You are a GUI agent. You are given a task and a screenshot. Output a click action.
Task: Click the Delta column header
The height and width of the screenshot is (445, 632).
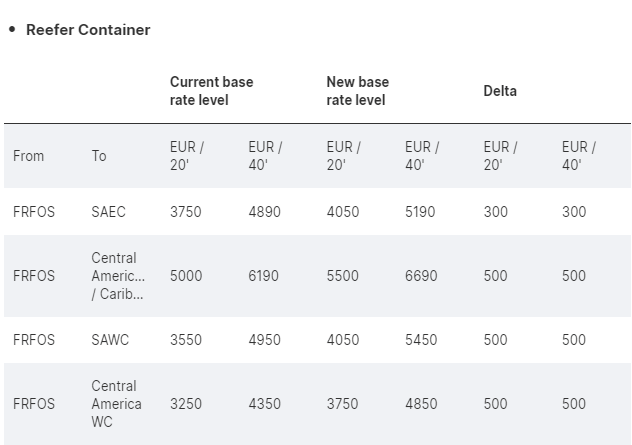[500, 91]
